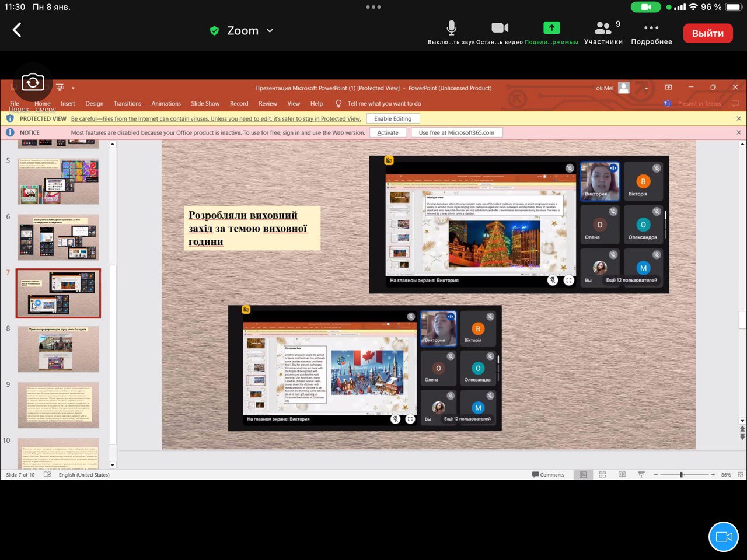The image size is (747, 560).
Task: Select slide 6 thumbnail
Action: click(58, 237)
